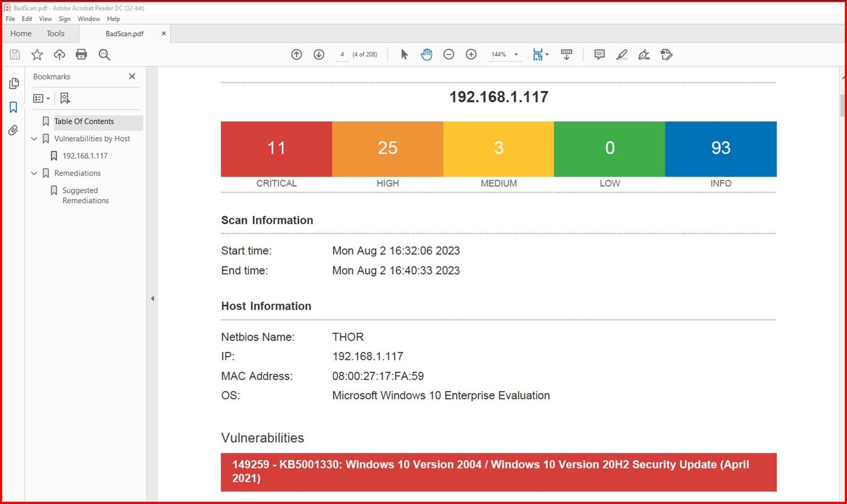
Task: Click the 192.168.1.117 page heading
Action: 499,97
